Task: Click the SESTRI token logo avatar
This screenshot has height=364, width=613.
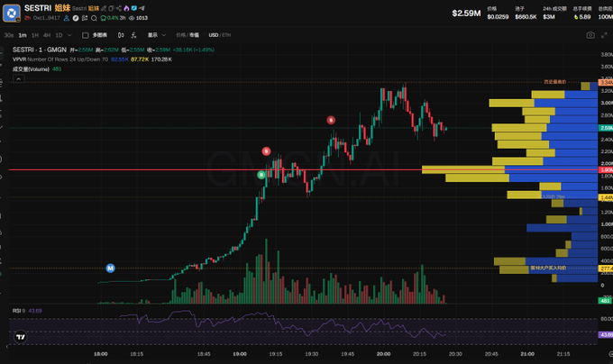Action: (12, 13)
